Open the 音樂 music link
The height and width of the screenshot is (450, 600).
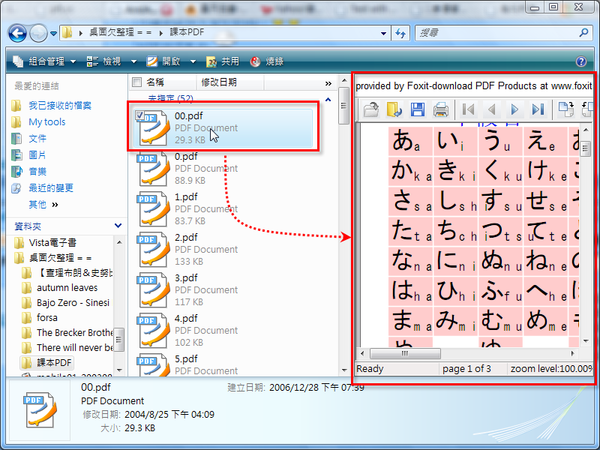click(38, 171)
